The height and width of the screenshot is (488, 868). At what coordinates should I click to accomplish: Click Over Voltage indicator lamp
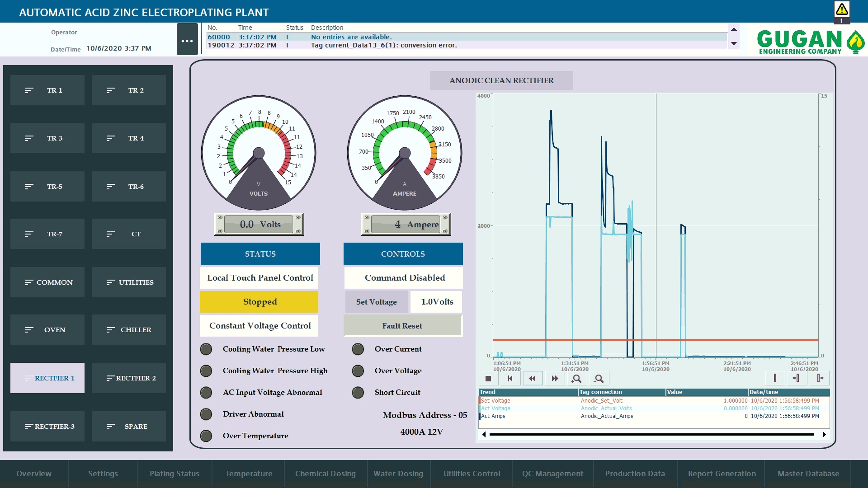[x=358, y=371]
